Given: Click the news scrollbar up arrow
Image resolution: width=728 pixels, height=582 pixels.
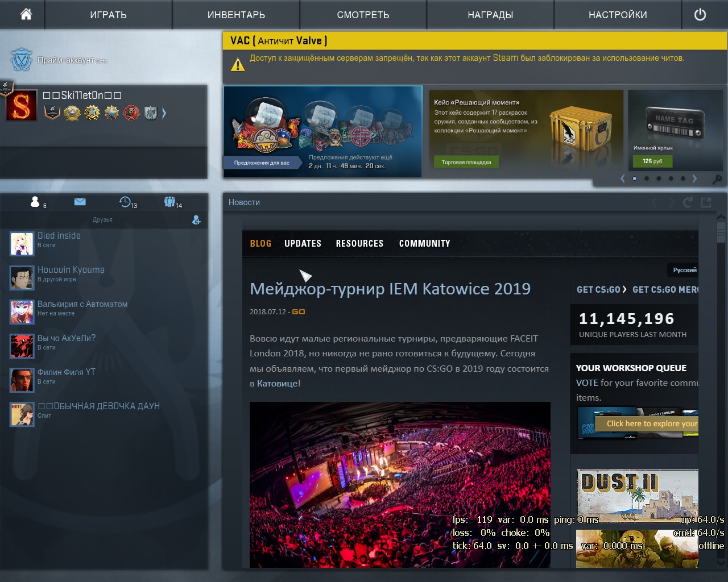Looking at the screenshot, I should point(721,217).
